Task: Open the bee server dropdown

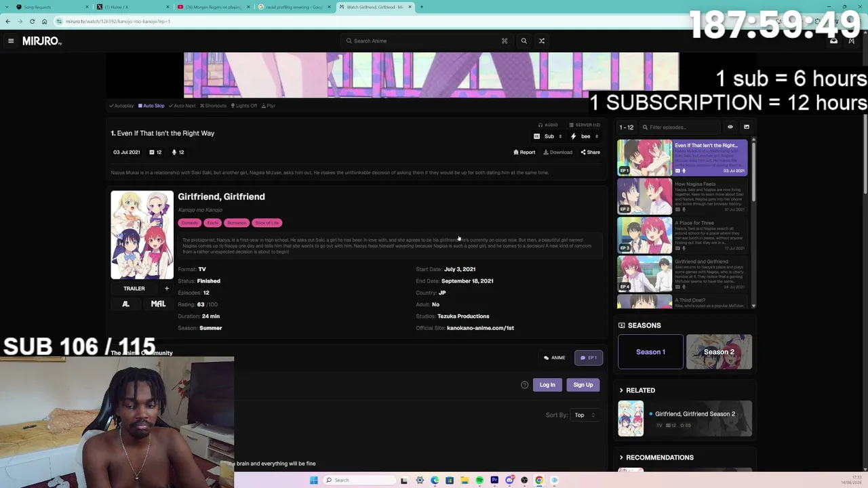Action: coord(585,136)
